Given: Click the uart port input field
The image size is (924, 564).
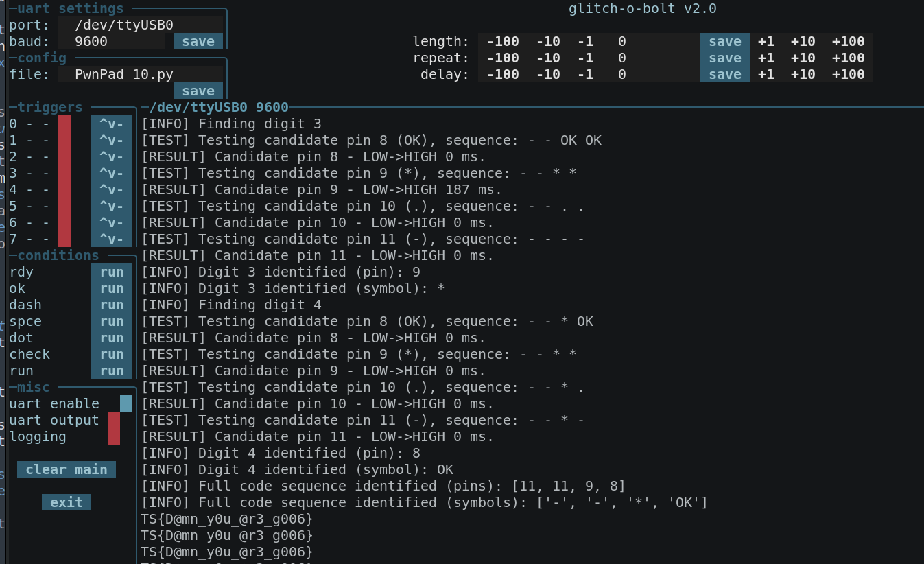Looking at the screenshot, I should click(141, 25).
